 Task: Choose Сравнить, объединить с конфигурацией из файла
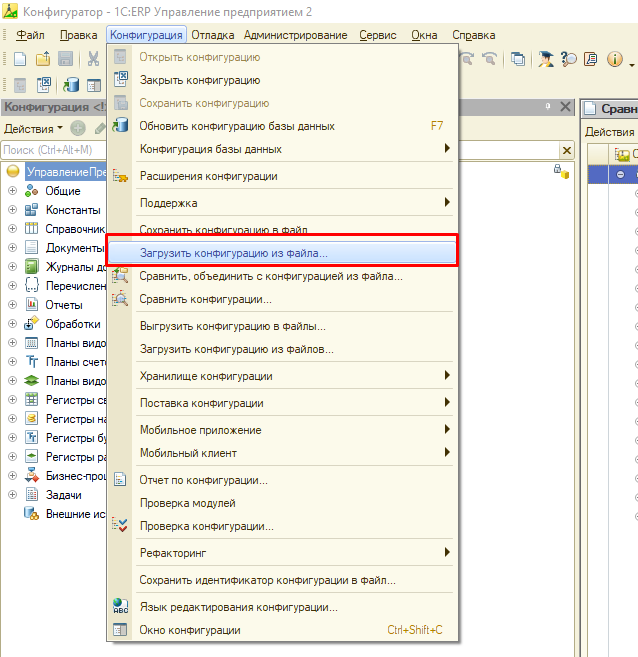click(282, 276)
